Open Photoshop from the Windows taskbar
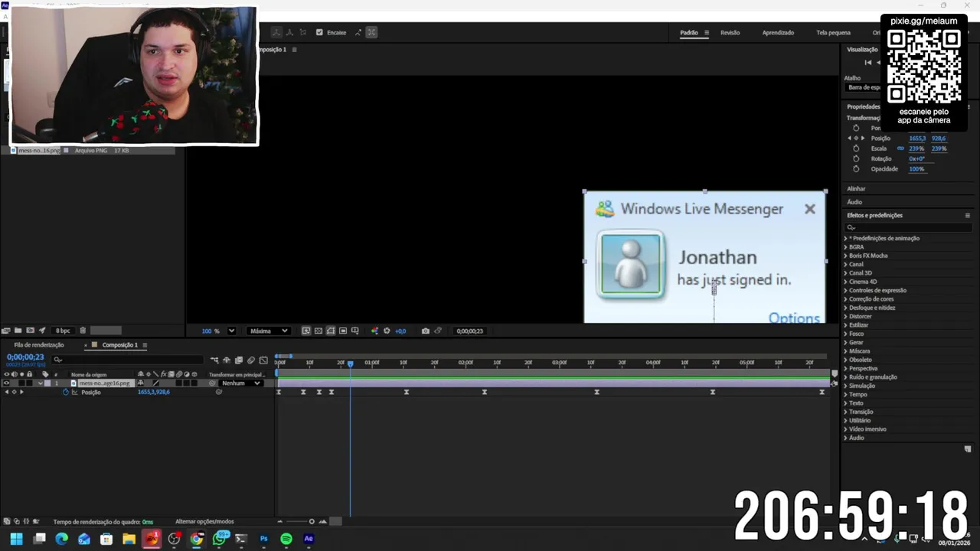This screenshot has width=980, height=551. tap(263, 539)
